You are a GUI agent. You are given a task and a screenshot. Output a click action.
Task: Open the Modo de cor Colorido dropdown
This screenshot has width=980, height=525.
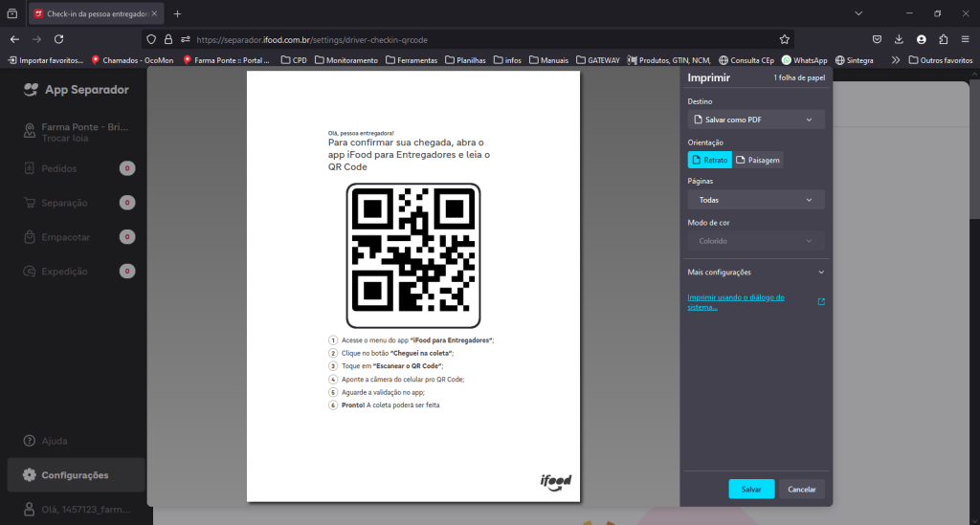(756, 241)
